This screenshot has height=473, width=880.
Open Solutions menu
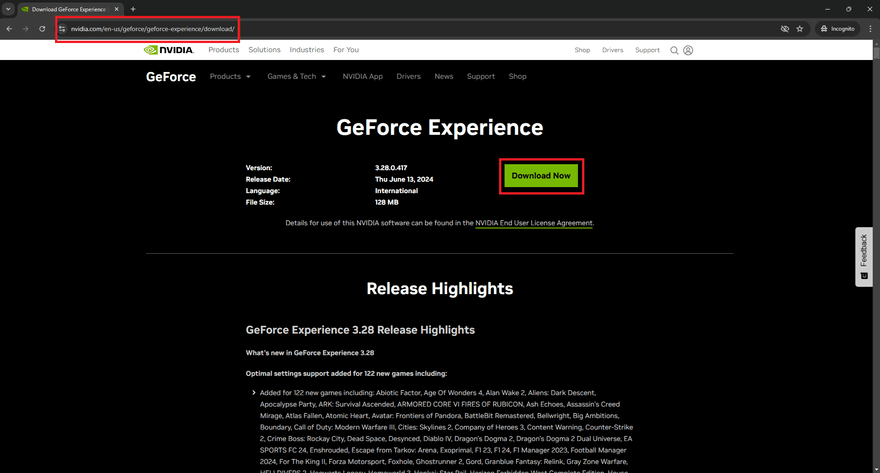click(264, 50)
